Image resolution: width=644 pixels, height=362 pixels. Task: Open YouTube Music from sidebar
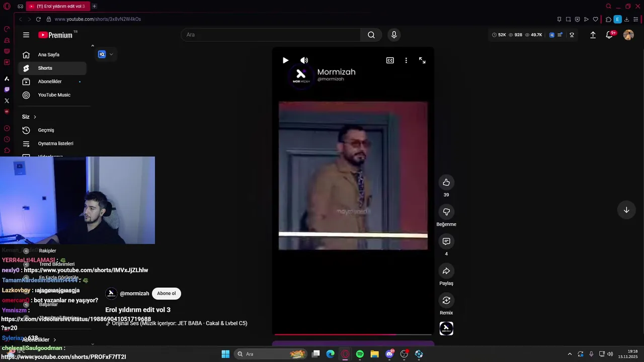(x=52, y=95)
